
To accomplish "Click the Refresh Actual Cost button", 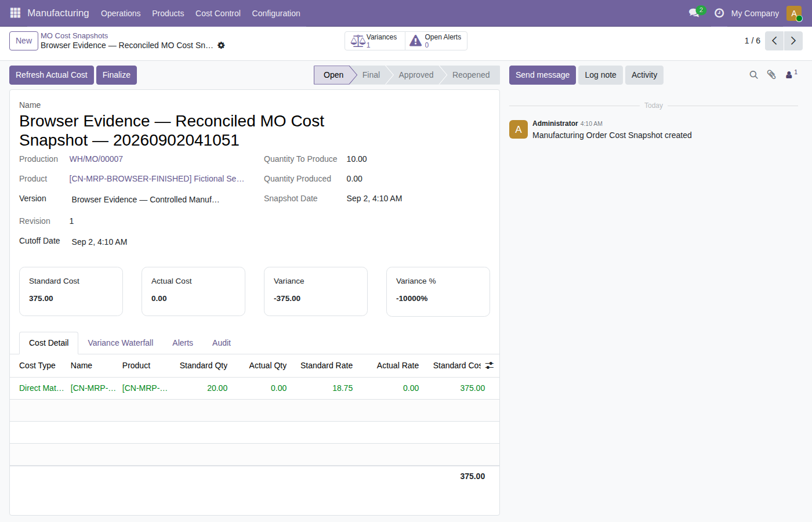I will coord(52,75).
